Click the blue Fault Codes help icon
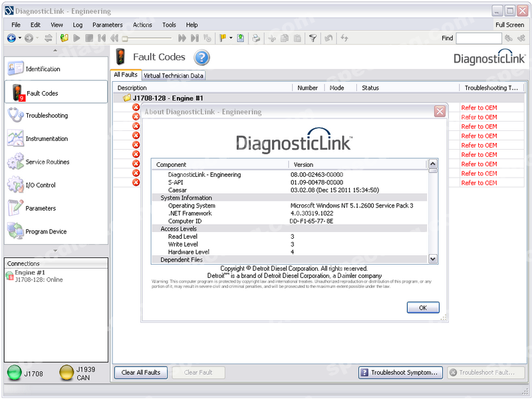532x399 pixels. click(x=201, y=57)
